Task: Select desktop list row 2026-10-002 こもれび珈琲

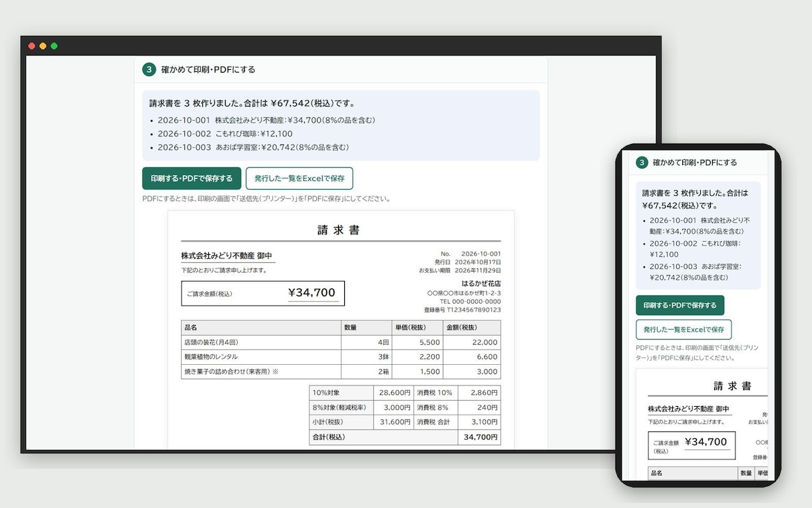Action: coord(225,134)
